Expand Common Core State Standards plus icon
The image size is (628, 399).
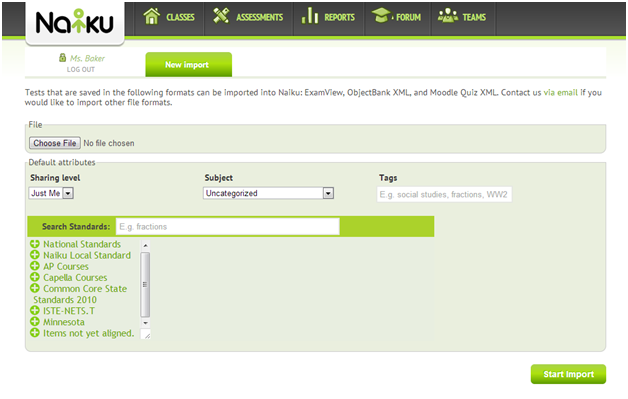[x=35, y=288]
